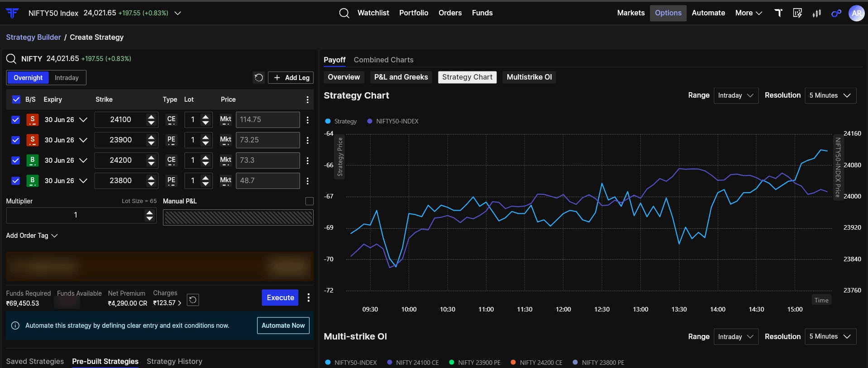868x368 pixels.
Task: Refresh the funds and charges figures
Action: (193, 300)
